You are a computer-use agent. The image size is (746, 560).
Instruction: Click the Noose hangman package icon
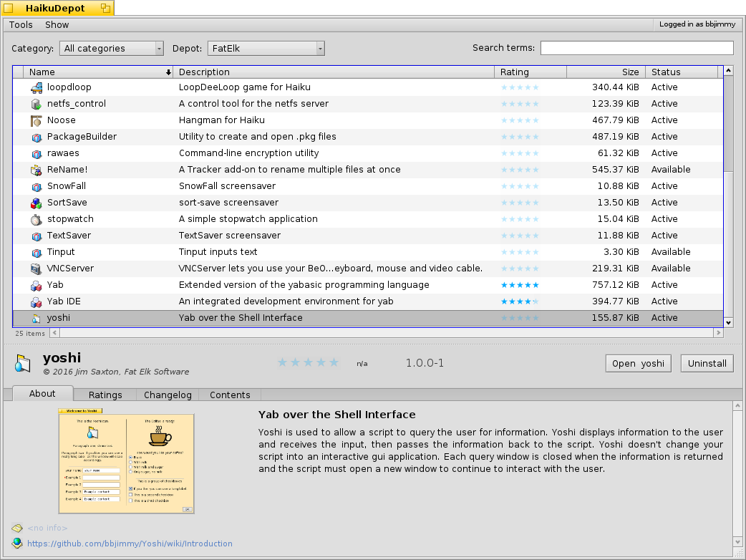click(x=37, y=120)
